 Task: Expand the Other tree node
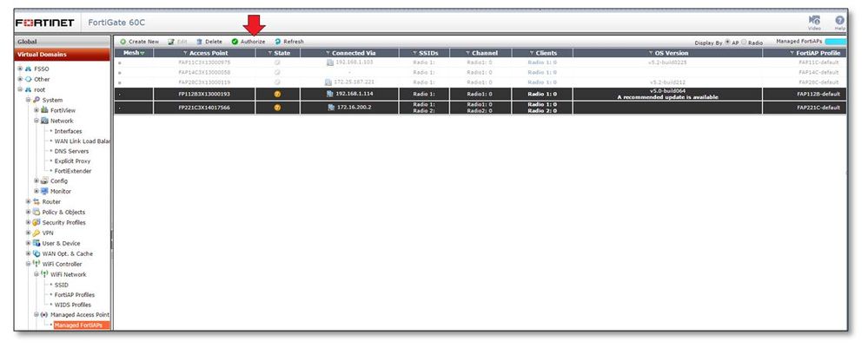tap(21, 79)
